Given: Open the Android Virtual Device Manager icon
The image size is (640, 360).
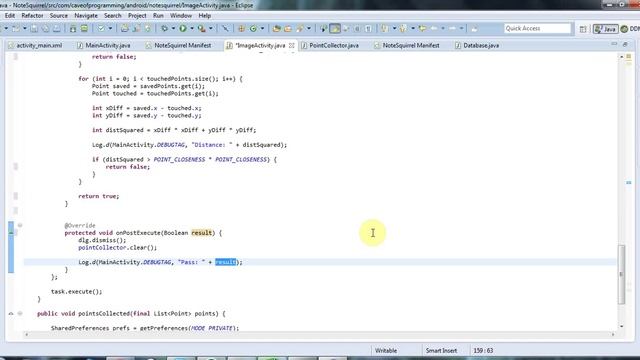Looking at the screenshot, I should tap(84, 29).
